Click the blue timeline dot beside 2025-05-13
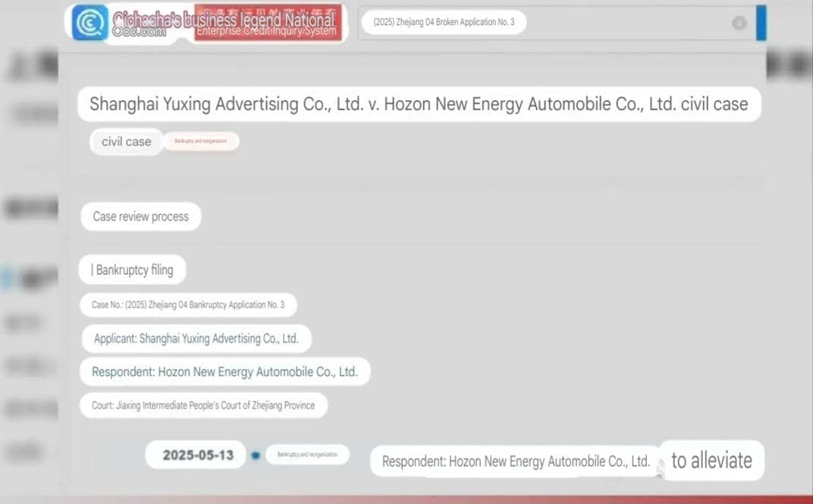 pyautogui.click(x=256, y=455)
